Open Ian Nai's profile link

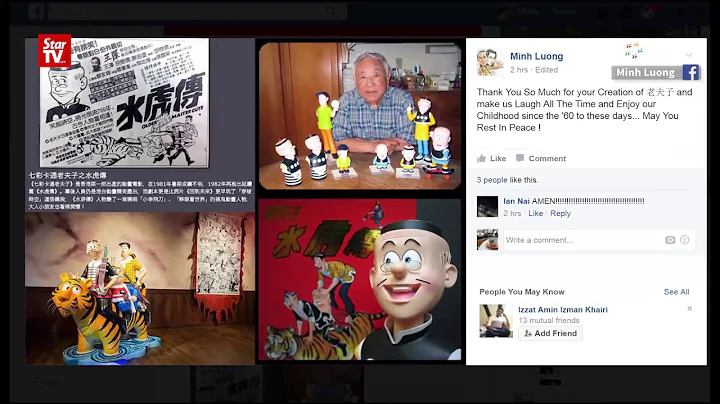point(516,201)
